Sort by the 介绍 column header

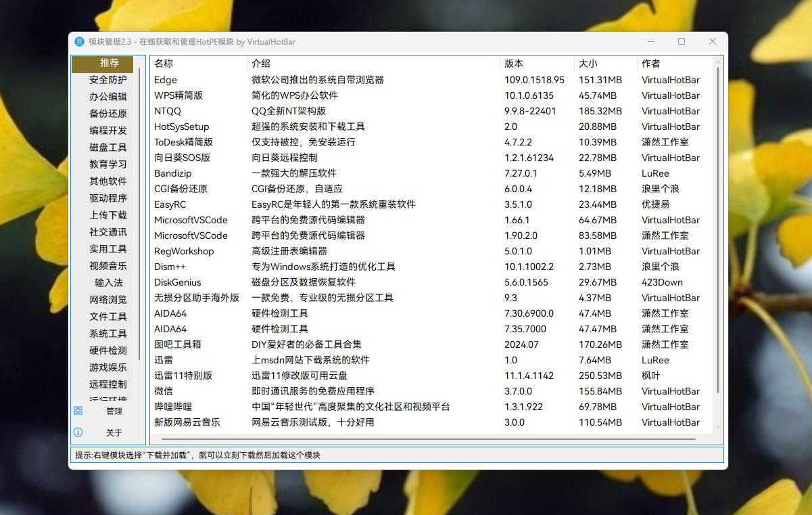(374, 64)
